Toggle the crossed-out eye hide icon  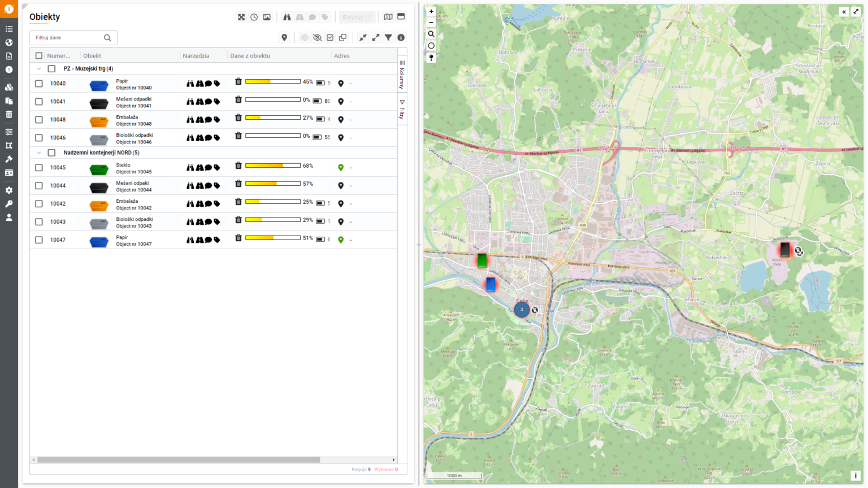tap(317, 37)
